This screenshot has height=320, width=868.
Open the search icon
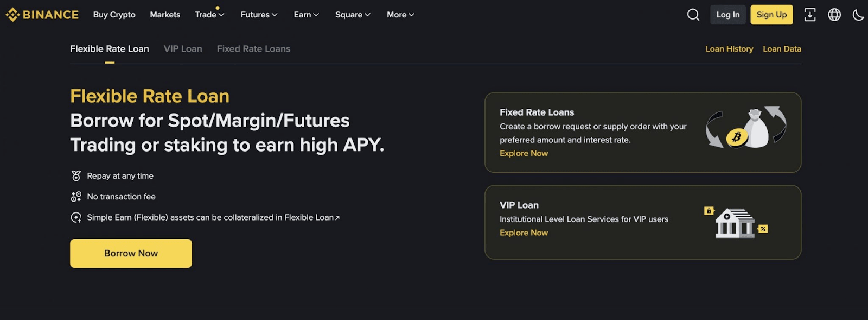pyautogui.click(x=693, y=15)
